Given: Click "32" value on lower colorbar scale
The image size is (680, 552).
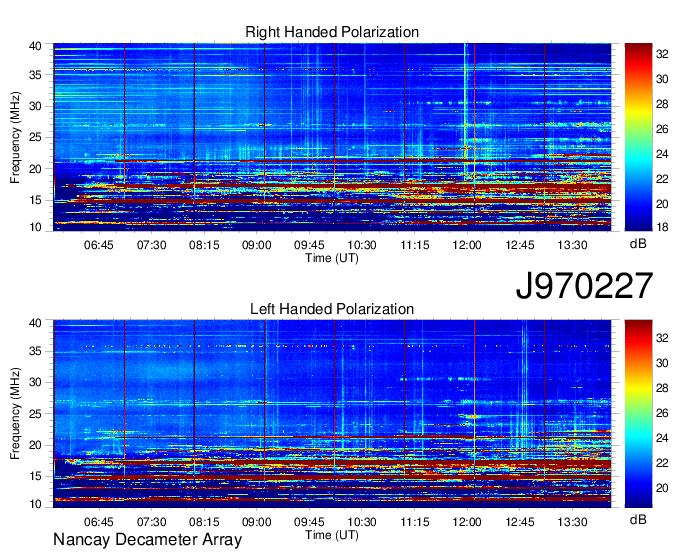Looking at the screenshot, I should coord(662,337).
